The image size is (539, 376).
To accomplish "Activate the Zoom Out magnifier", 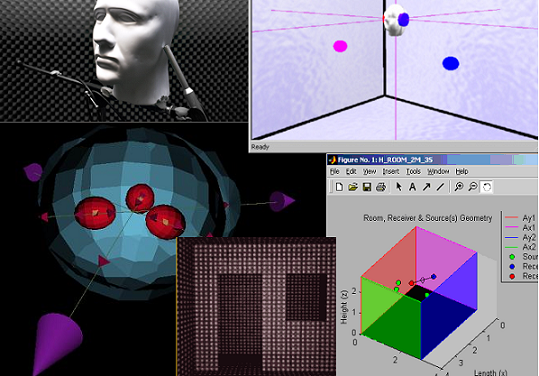I will pos(473,187).
